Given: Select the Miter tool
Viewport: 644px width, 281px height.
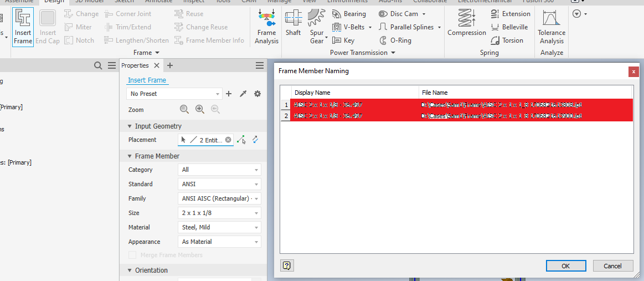Looking at the screenshot, I should [x=78, y=27].
